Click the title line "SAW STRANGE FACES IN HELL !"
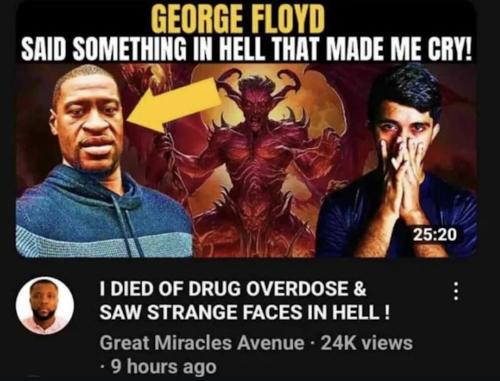 tap(244, 312)
